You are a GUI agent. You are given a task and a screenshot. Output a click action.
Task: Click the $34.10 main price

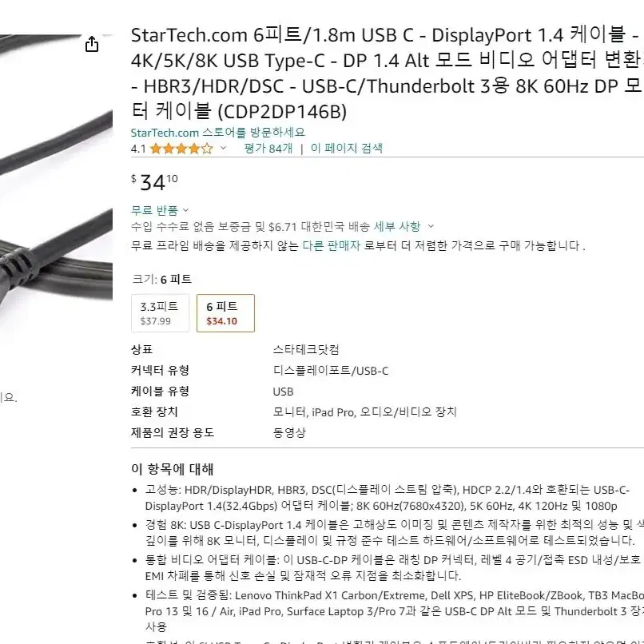(x=154, y=182)
